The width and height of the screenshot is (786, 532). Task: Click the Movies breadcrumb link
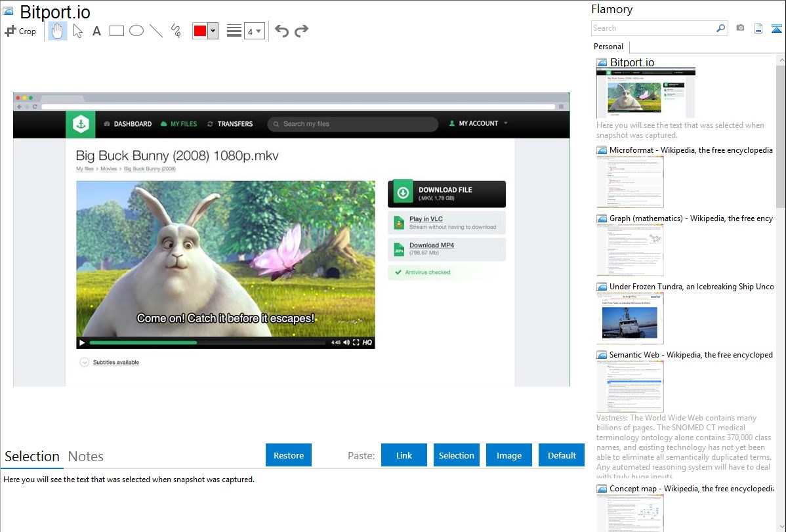click(109, 169)
